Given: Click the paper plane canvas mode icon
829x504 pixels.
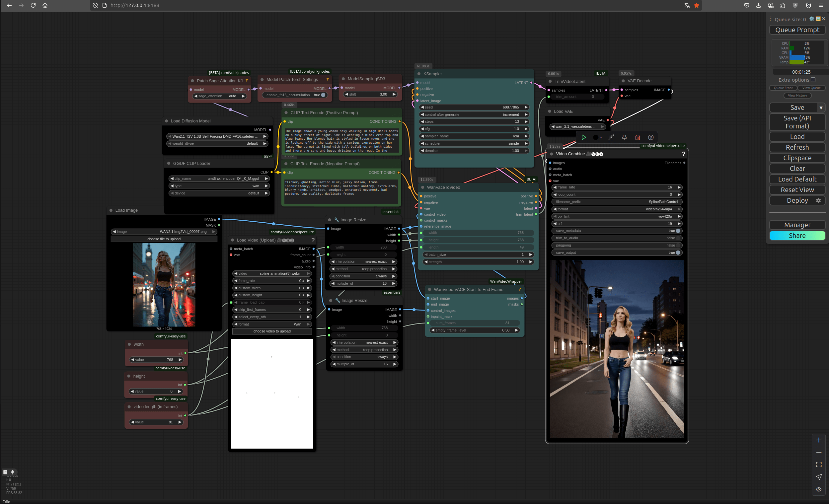Looking at the screenshot, I should click(x=819, y=477).
